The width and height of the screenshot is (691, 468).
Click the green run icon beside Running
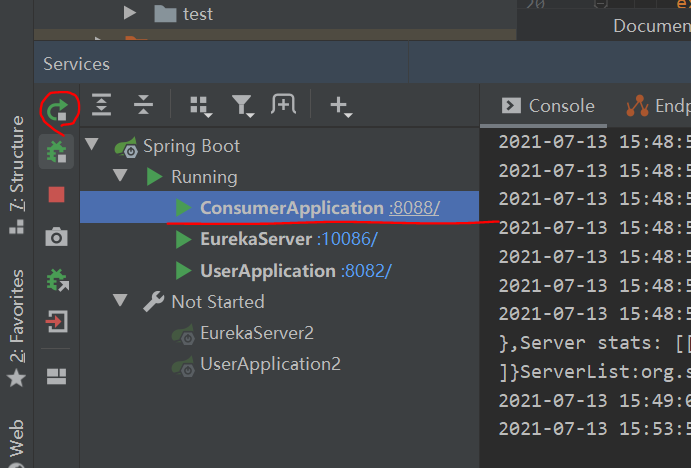coord(154,176)
